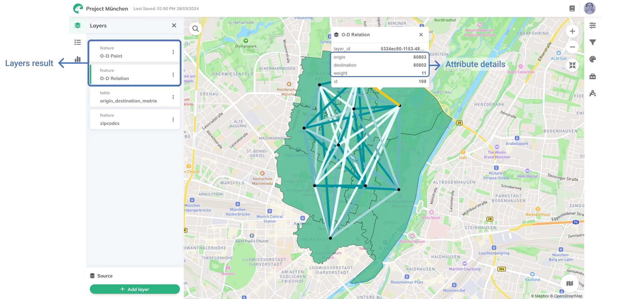Screen dimensions: 644x299
Task: Open the map search tool
Action: [x=196, y=29]
